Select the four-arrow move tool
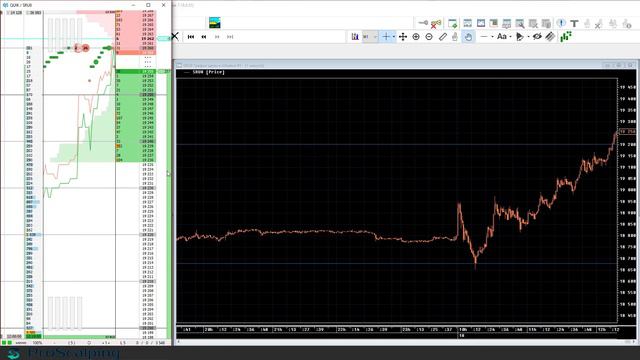This screenshot has height=360, width=640. (x=403, y=37)
